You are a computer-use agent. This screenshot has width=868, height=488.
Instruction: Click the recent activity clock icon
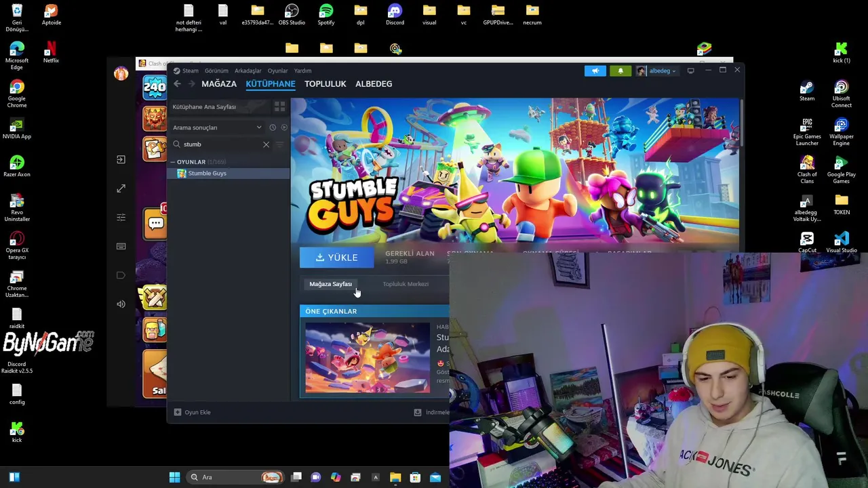(x=273, y=127)
